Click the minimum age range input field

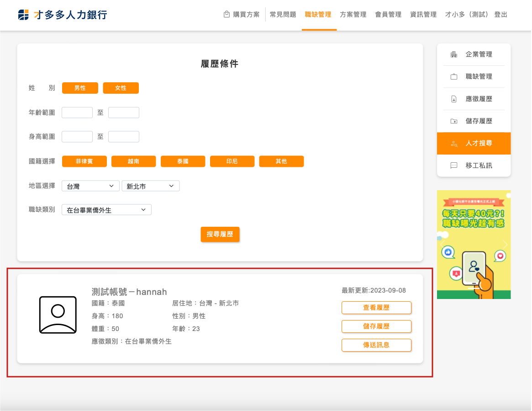pyautogui.click(x=77, y=112)
